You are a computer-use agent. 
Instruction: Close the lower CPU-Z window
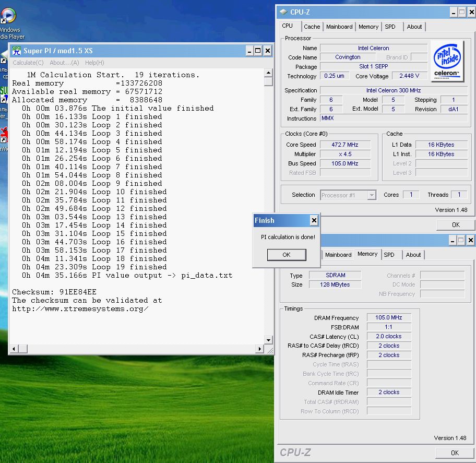coord(471,241)
